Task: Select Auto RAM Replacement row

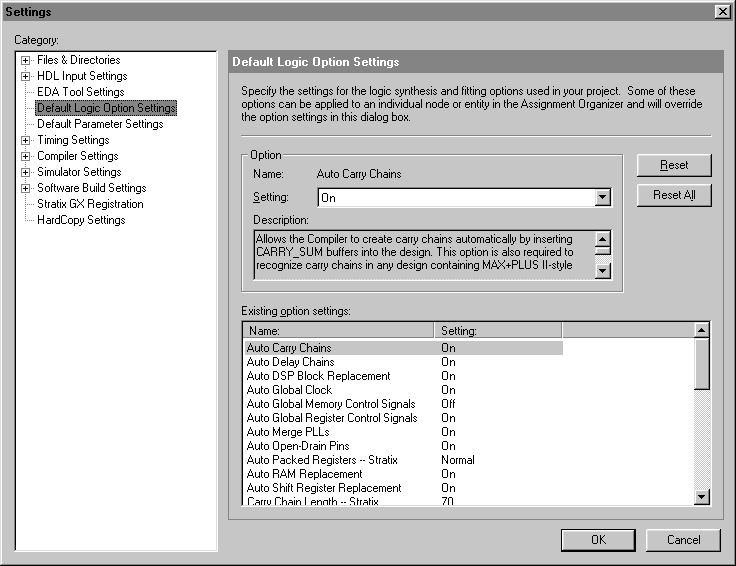Action: 403,474
